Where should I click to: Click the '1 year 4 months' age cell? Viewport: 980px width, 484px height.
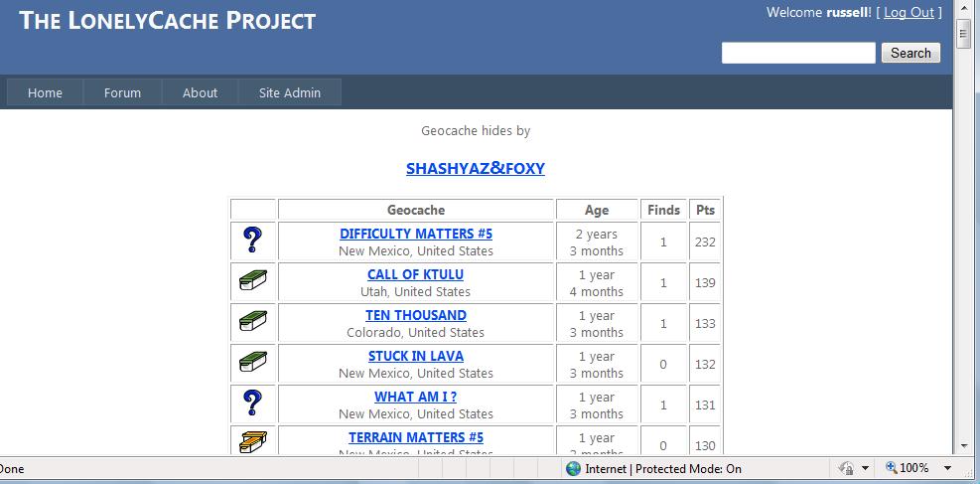(597, 282)
